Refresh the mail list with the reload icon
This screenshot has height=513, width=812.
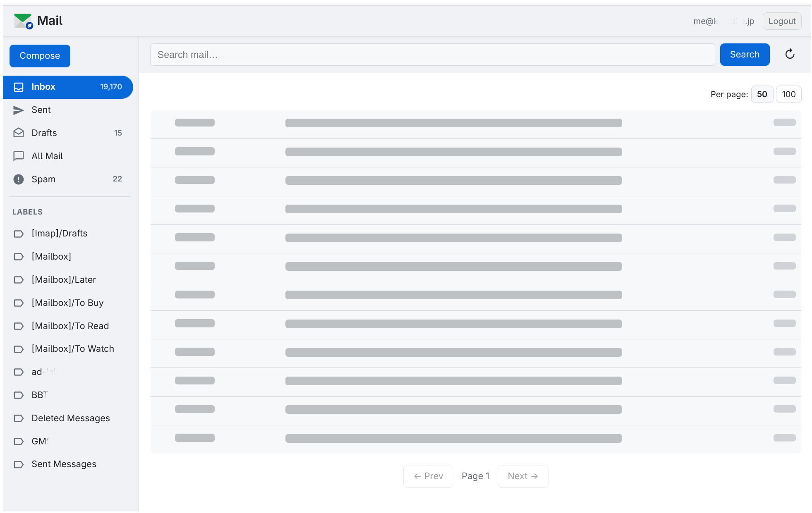point(790,54)
